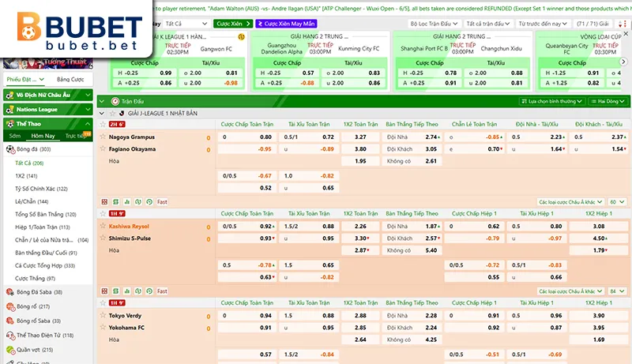Click trophy icon on Nations League bar

coord(10,110)
